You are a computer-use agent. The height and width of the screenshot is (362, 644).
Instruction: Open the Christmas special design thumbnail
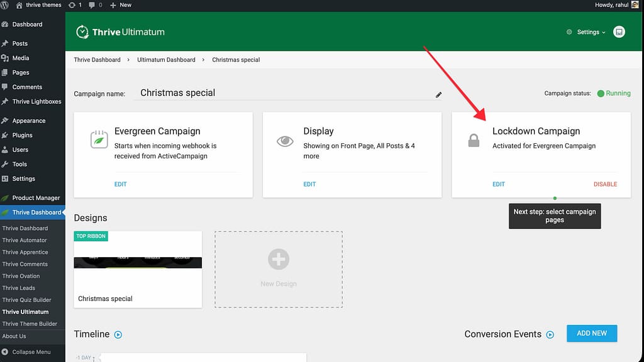[138, 263]
